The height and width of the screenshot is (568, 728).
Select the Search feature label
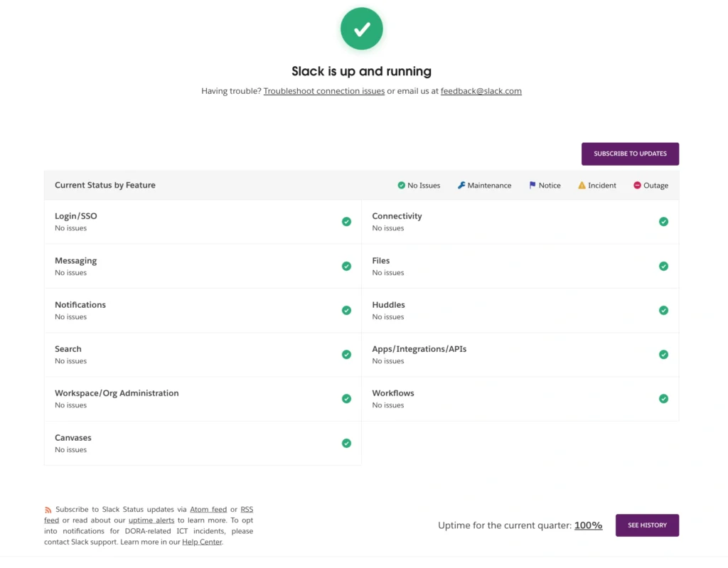(68, 349)
